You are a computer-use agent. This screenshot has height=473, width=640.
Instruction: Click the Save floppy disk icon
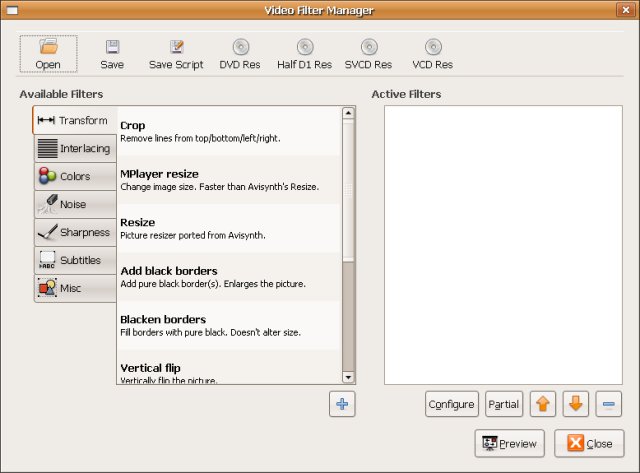[112, 47]
